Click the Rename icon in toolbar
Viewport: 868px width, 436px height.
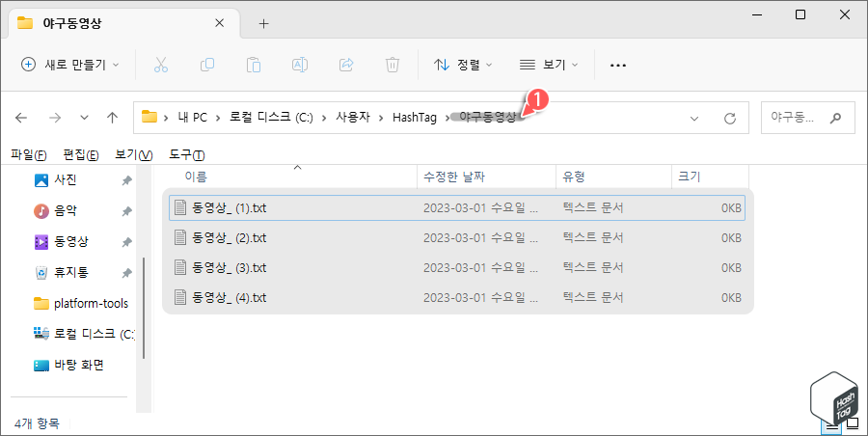click(300, 65)
